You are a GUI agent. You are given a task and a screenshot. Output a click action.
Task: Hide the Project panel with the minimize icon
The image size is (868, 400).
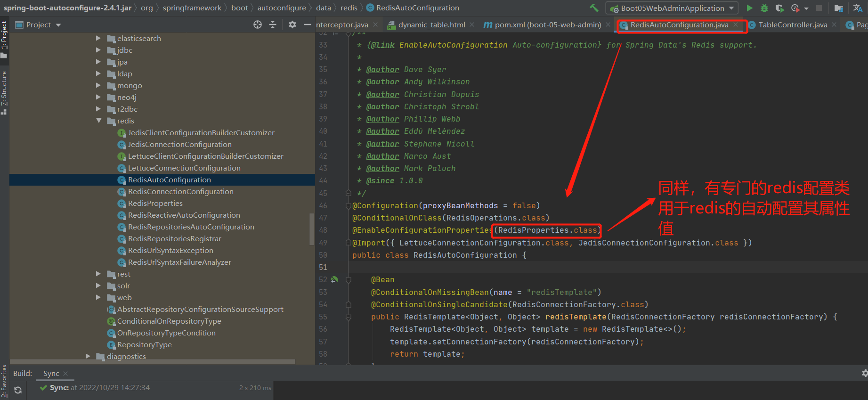pos(308,24)
